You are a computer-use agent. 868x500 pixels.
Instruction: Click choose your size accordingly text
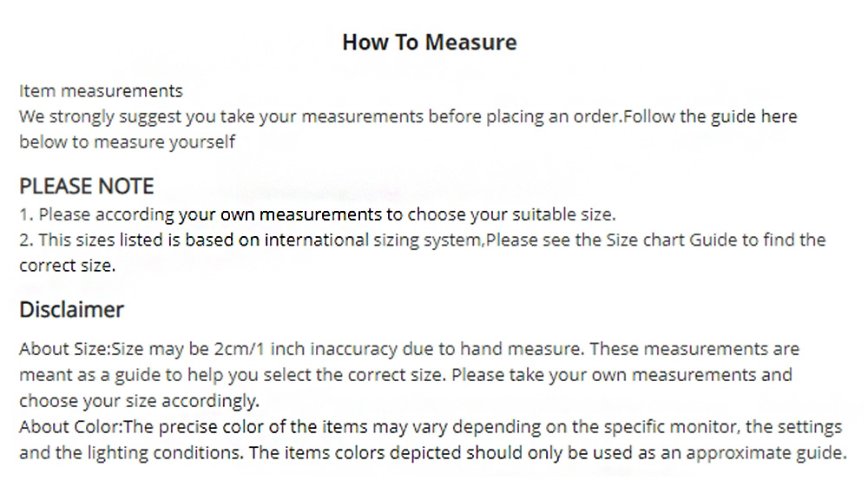pos(140,401)
